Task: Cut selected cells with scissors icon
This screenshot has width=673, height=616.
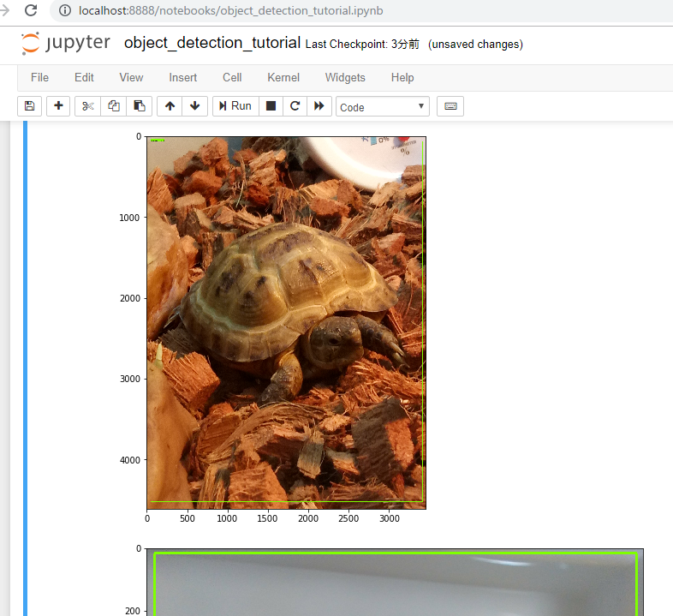Action: 87,106
